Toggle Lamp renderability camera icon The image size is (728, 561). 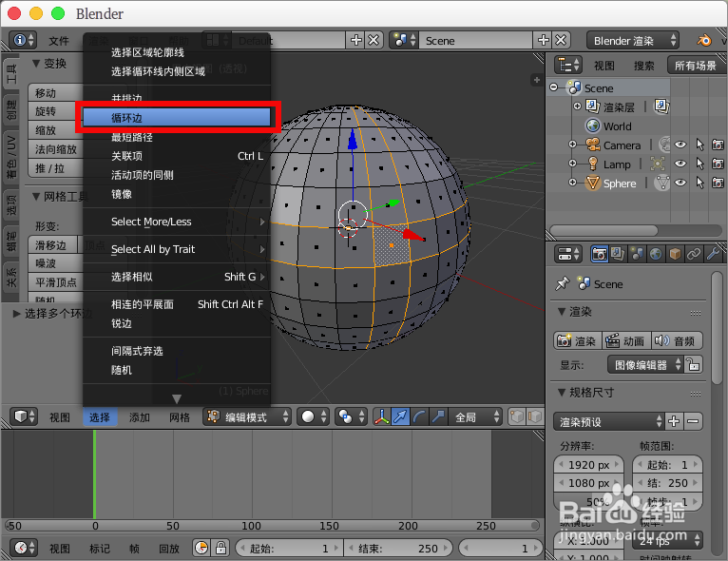point(718,164)
